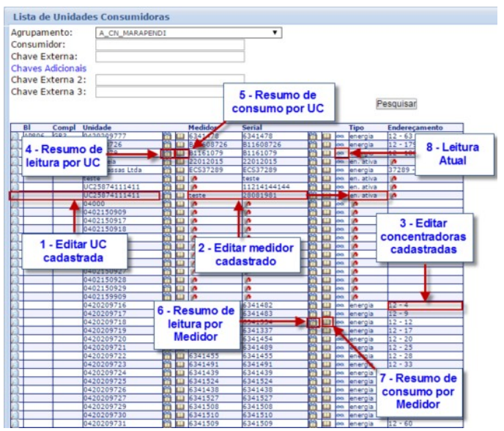
Task: Click the Pesquisar button
Action: (x=396, y=104)
